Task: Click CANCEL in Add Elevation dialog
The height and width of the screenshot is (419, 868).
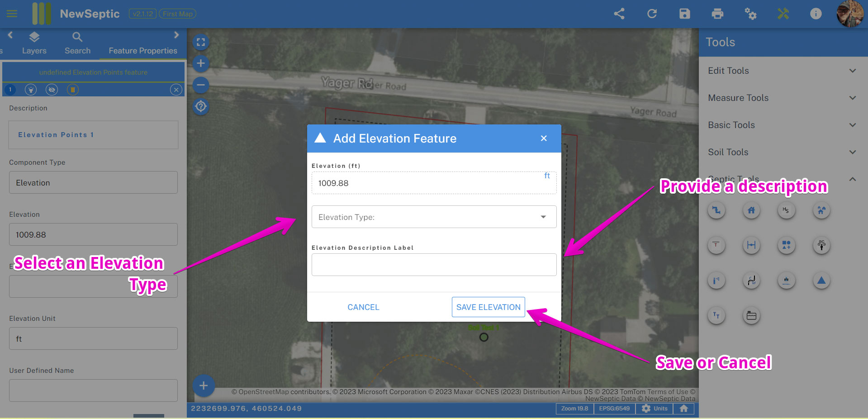Action: point(363,307)
